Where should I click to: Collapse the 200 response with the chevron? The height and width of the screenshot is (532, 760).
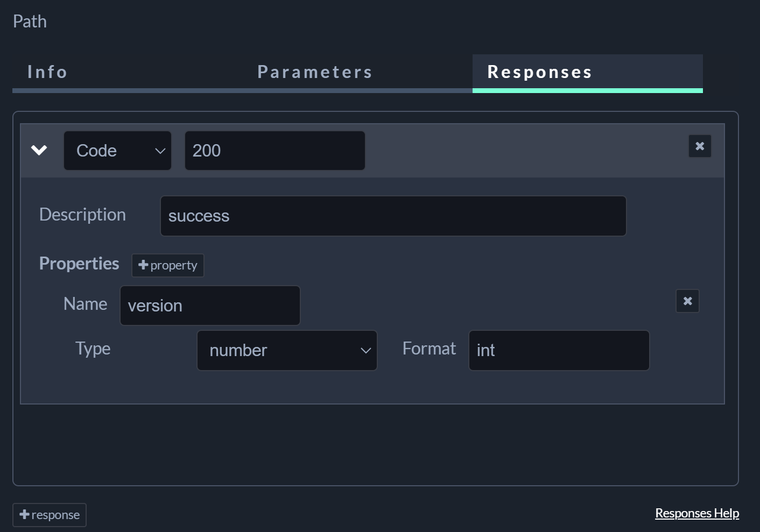[x=39, y=150]
